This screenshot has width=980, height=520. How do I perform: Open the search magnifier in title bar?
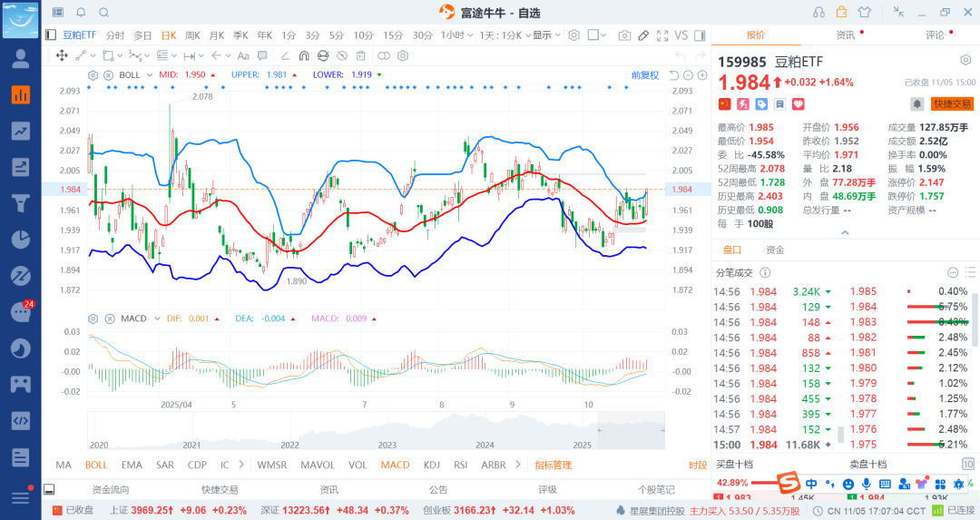click(103, 12)
